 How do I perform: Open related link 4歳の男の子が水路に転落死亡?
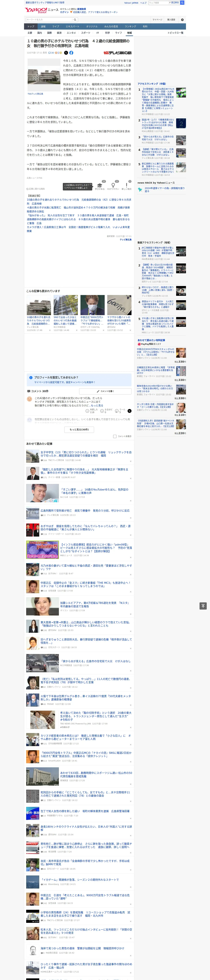[x=78, y=210]
